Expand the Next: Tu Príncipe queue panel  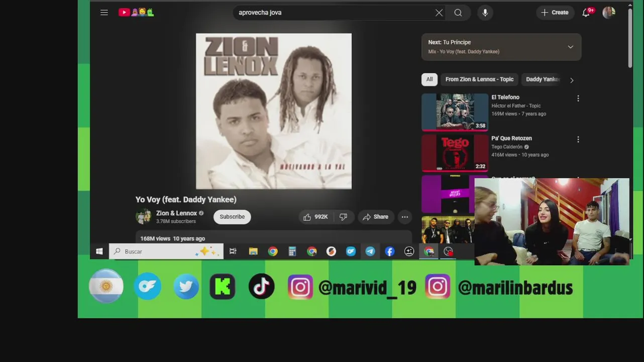point(501,47)
